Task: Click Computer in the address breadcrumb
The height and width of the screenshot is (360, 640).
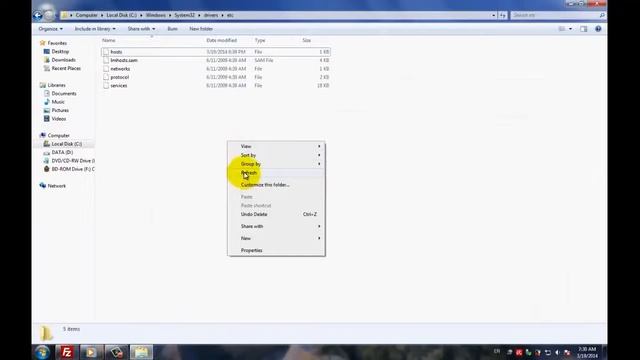Action: [x=87, y=15]
